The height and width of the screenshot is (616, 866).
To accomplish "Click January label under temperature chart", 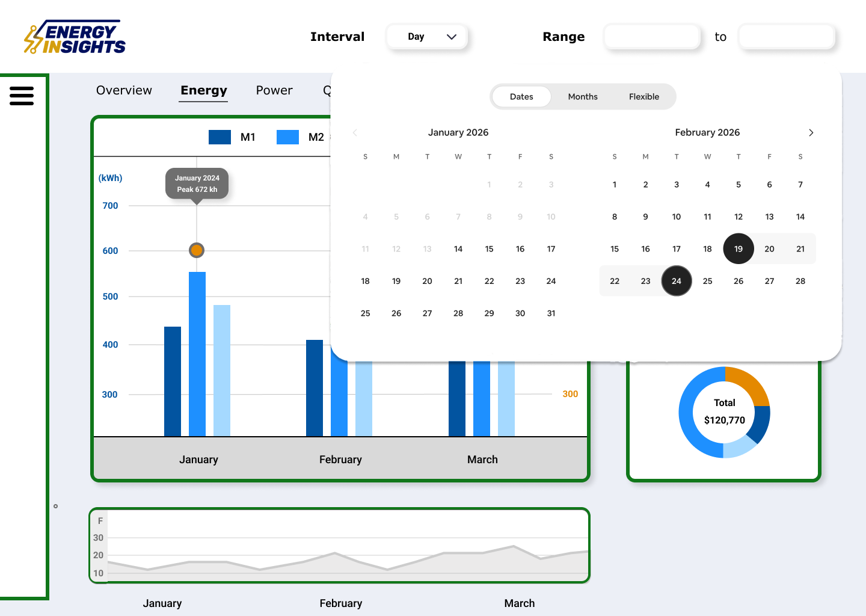I will pyautogui.click(x=162, y=603).
